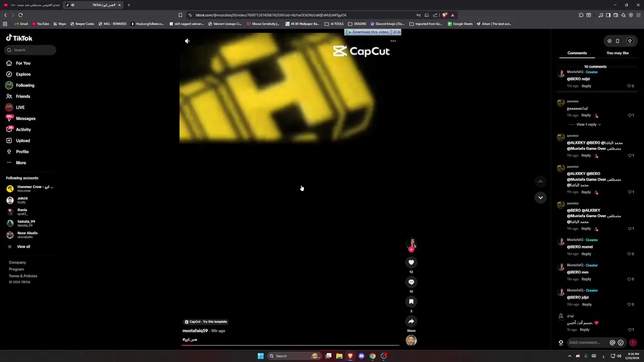Click 'CapCut · Try this template' link
Image resolution: width=644 pixels, height=362 pixels.
point(205,322)
